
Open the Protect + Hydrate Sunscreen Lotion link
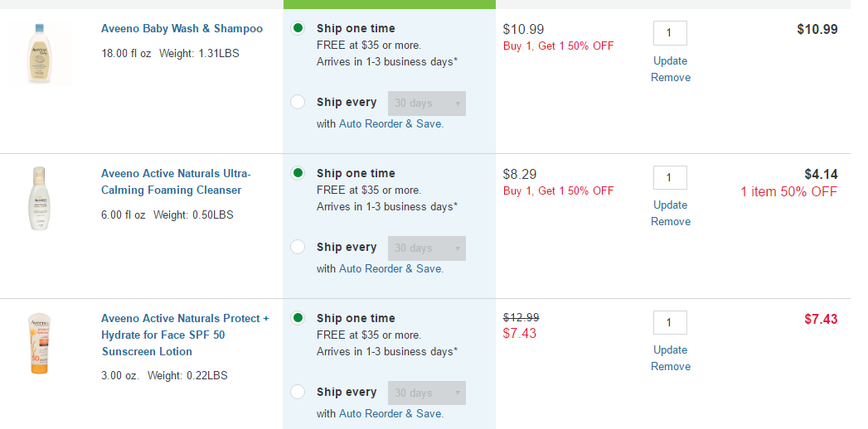185,335
